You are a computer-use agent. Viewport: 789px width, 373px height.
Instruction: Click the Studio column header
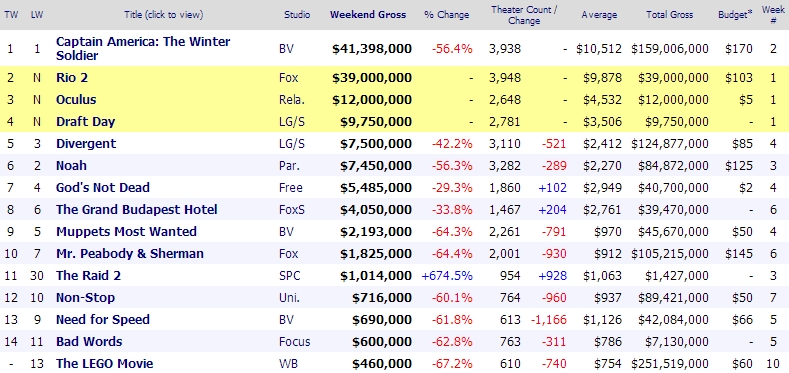point(297,15)
